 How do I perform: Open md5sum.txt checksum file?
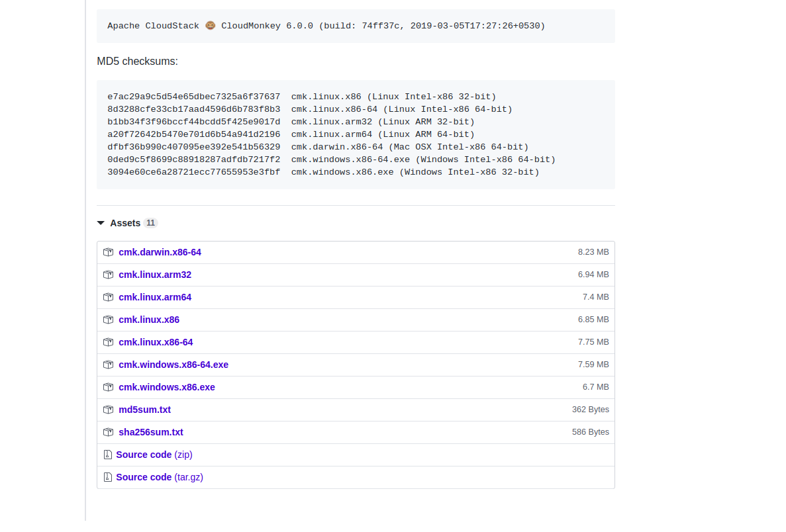(144, 410)
